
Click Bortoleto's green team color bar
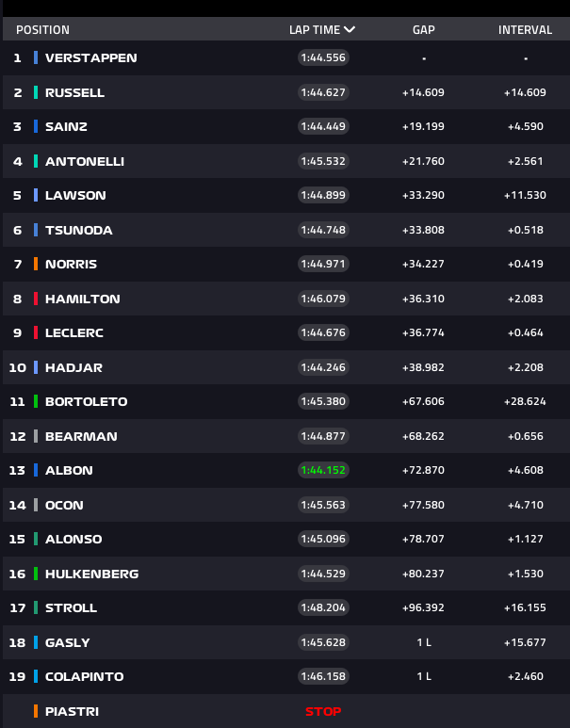pyautogui.click(x=36, y=401)
